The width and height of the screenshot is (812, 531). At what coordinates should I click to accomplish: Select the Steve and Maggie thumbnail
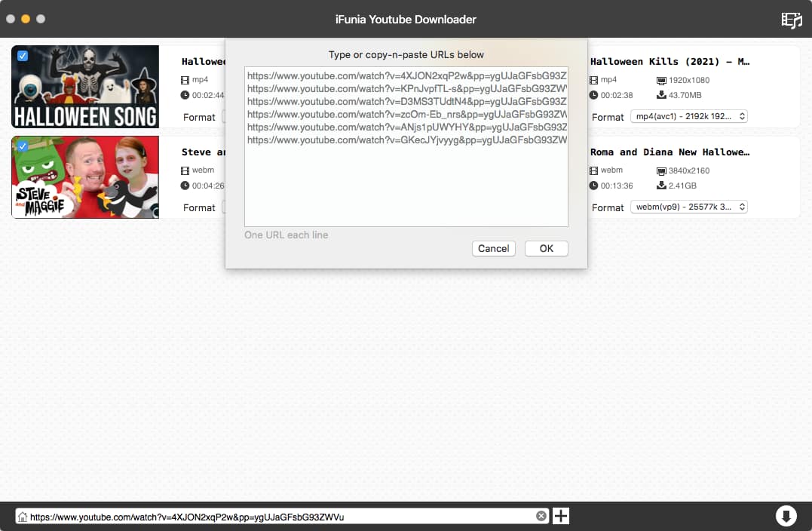[x=85, y=177]
